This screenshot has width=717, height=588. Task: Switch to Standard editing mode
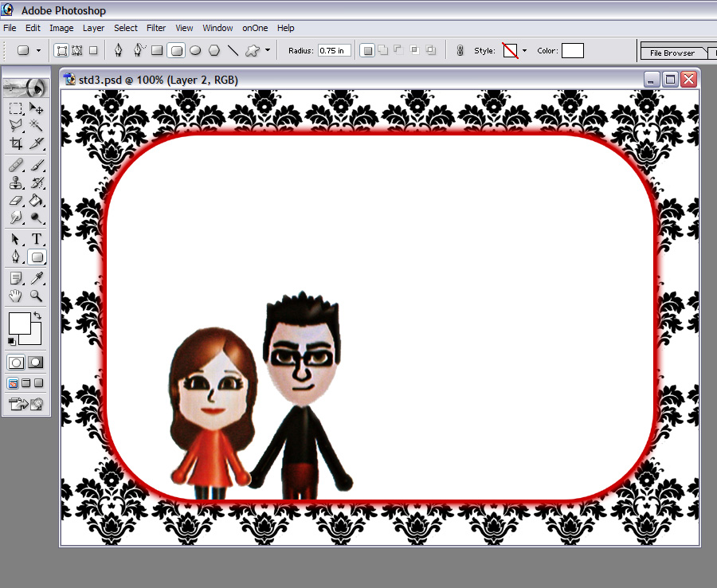(x=16, y=363)
